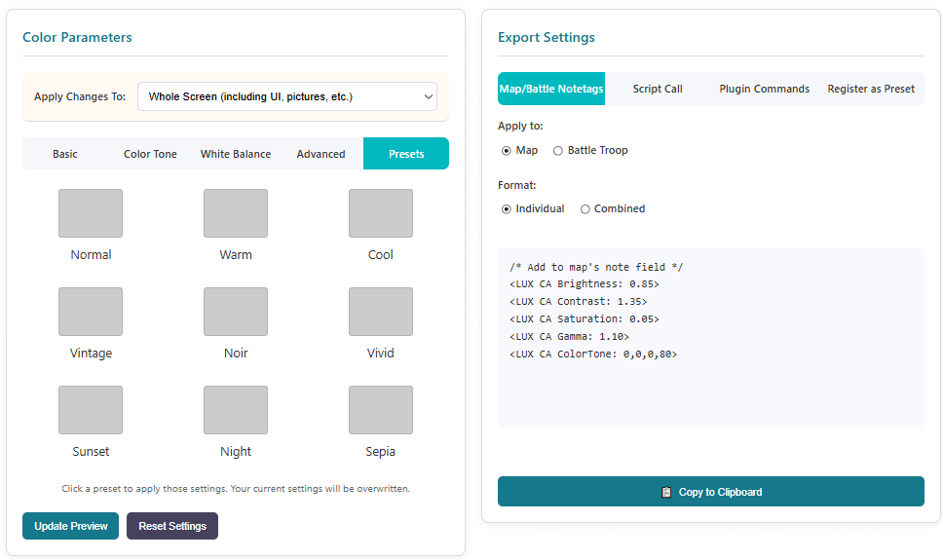Click the ColorTone 0,0,0,80 notetag line

point(593,354)
